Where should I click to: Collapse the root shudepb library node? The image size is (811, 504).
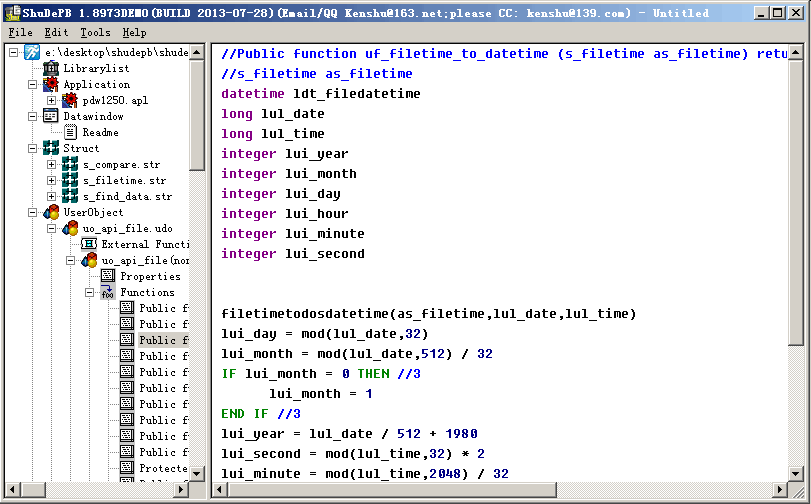(13, 52)
